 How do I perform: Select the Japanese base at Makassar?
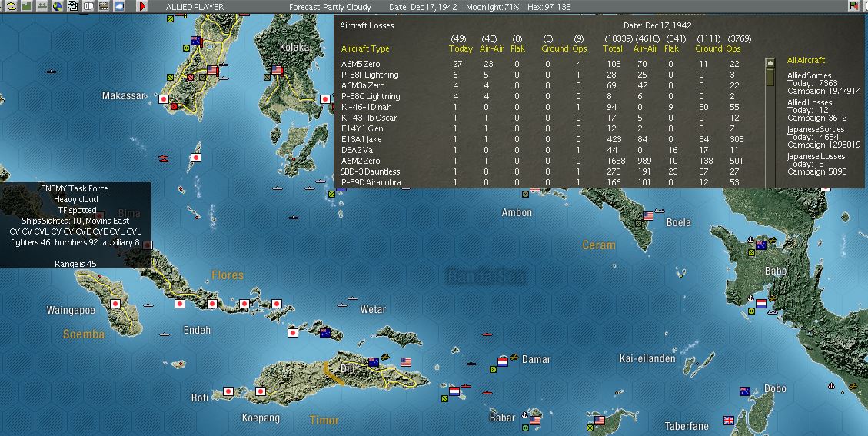(x=164, y=99)
